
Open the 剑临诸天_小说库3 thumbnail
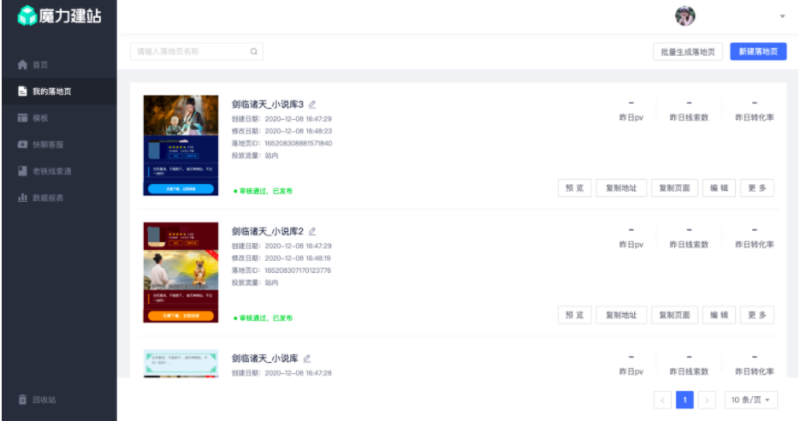(x=181, y=145)
